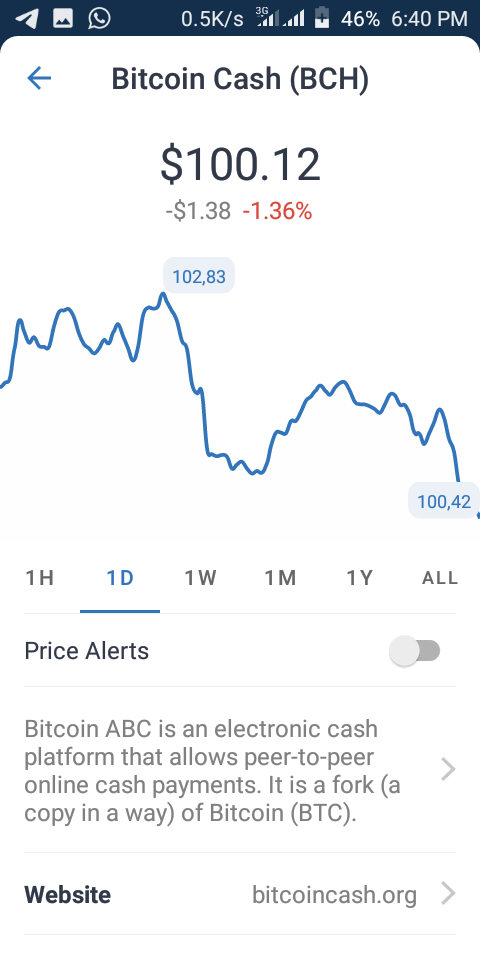Tap the 102,83 high price marker
The width and height of the screenshot is (480, 960).
pos(199,276)
